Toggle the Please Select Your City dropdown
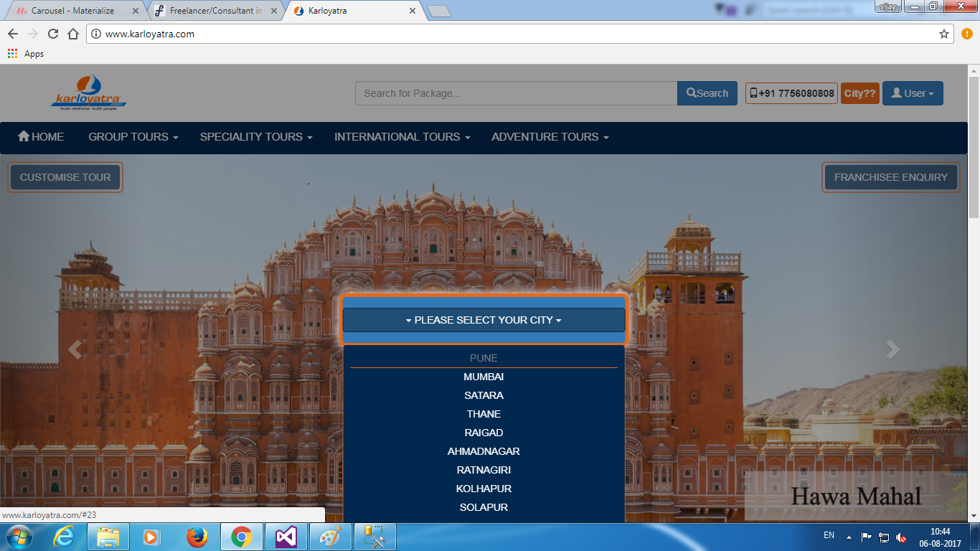 tap(484, 320)
